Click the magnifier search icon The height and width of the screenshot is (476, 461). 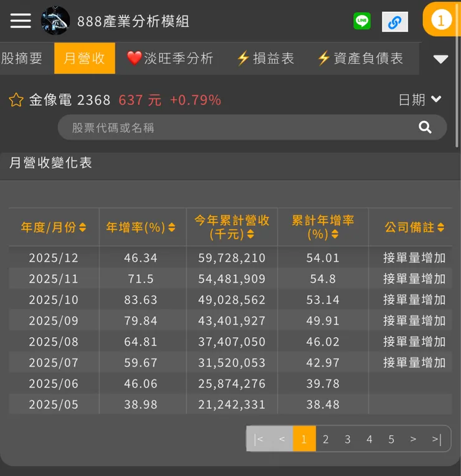(x=425, y=127)
